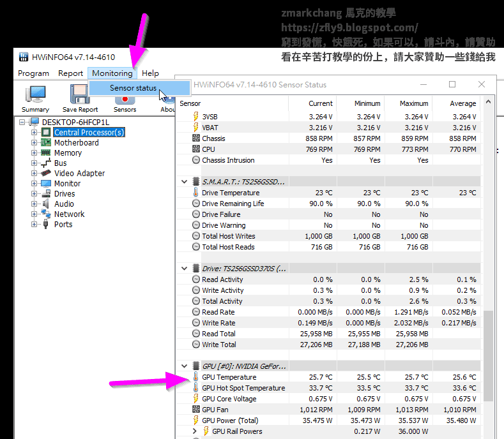Click the Drive Temperature thermometer icon
This screenshot has height=439, width=504.
[x=195, y=192]
